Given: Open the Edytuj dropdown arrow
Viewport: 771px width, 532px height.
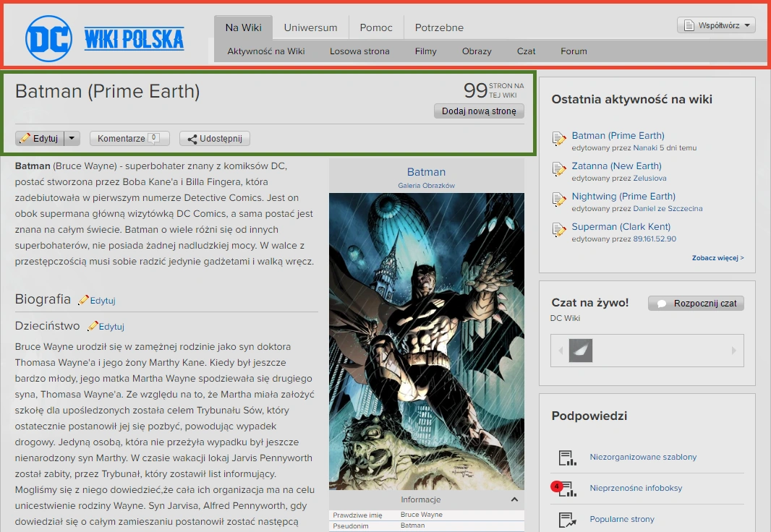Looking at the screenshot, I should click(x=72, y=139).
